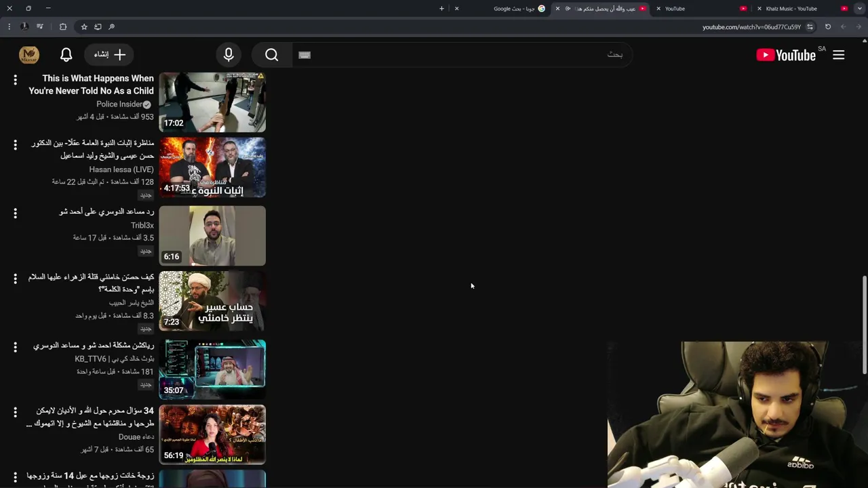Open options for the رياكشن مشكلة احمد شو video
The height and width of the screenshot is (488, 868).
coord(15,347)
